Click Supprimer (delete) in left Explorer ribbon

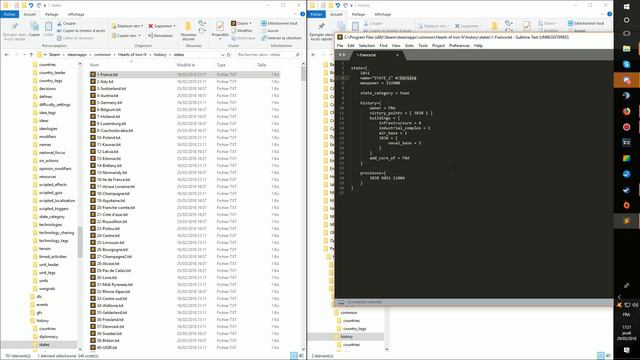pos(162,26)
